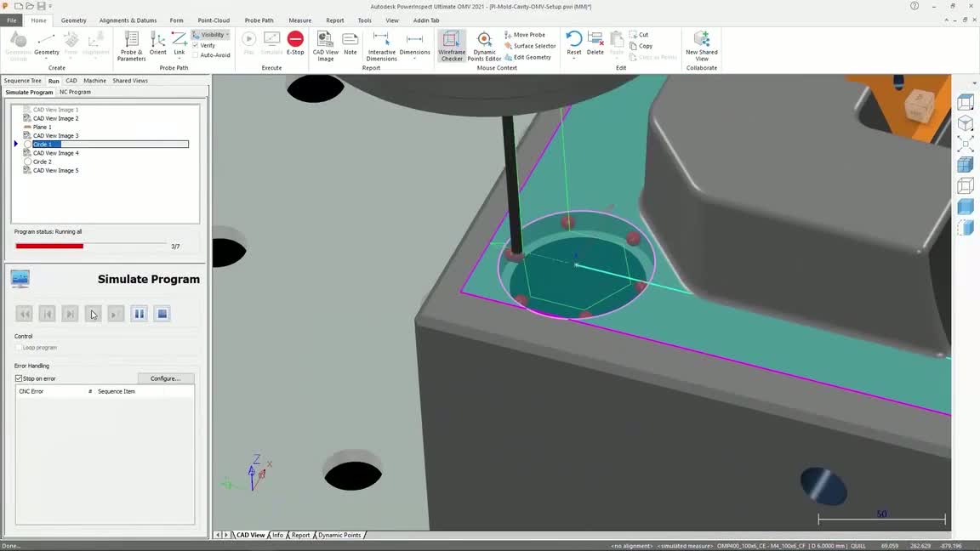The height and width of the screenshot is (551, 980).
Task: Uncheck Stop on error
Action: point(19,378)
